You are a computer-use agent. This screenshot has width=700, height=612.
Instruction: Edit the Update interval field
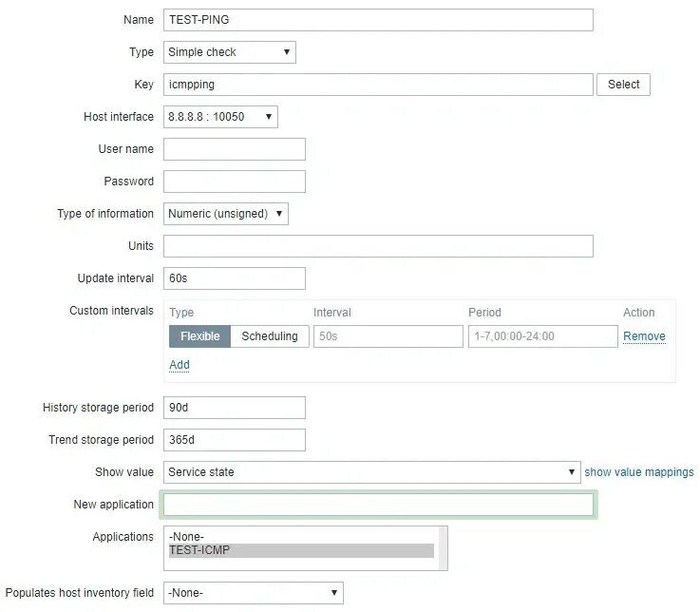[235, 278]
